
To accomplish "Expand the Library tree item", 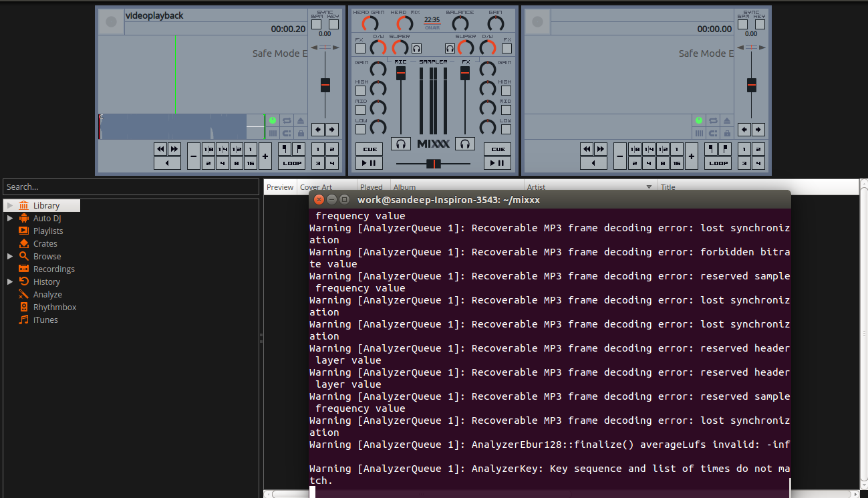I will 10,205.
